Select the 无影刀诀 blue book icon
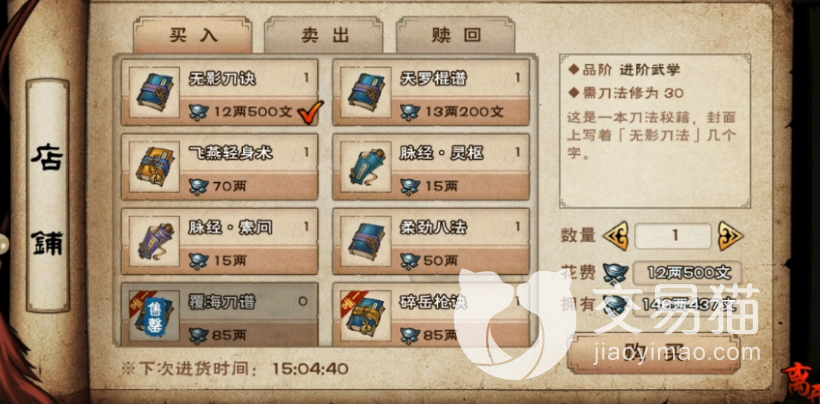Image resolution: width=820 pixels, height=404 pixels. point(151,92)
